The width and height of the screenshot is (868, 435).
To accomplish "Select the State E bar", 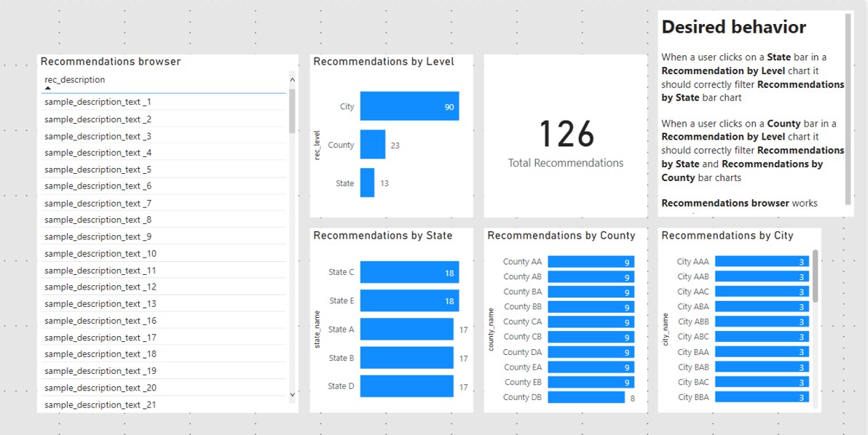I will point(410,300).
